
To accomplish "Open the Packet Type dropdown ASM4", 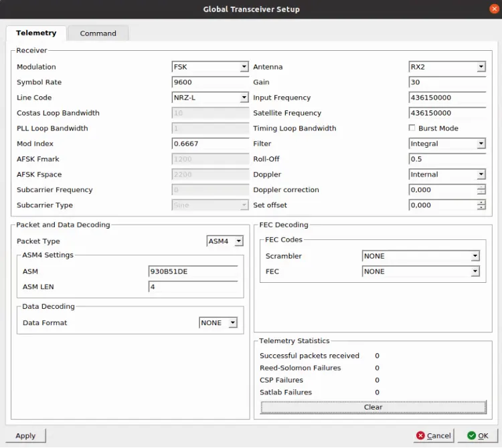I will click(x=225, y=241).
